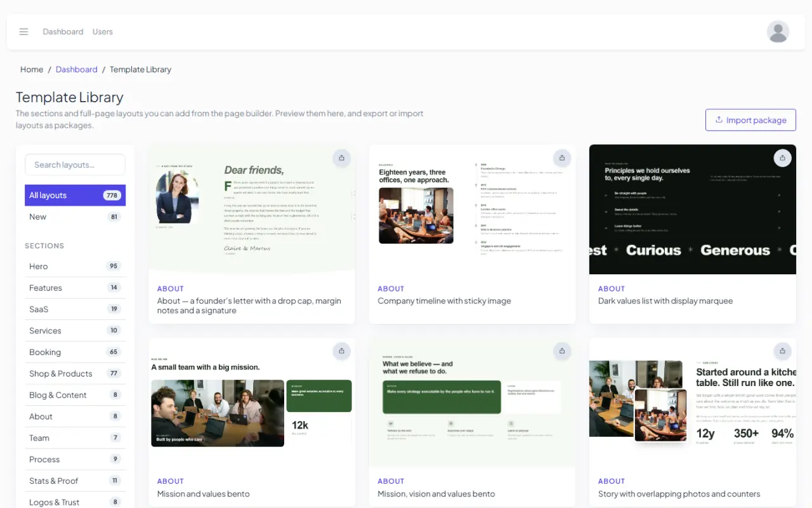Export the Company timeline layout
This screenshot has width=812, height=508.
pos(562,158)
